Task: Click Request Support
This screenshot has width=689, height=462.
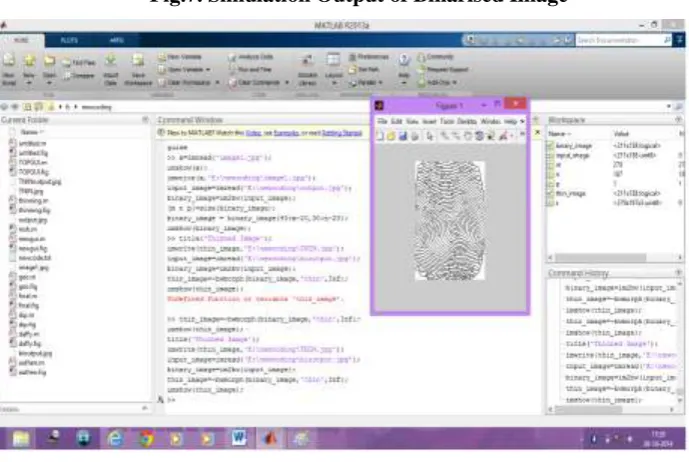Action: 443,69
